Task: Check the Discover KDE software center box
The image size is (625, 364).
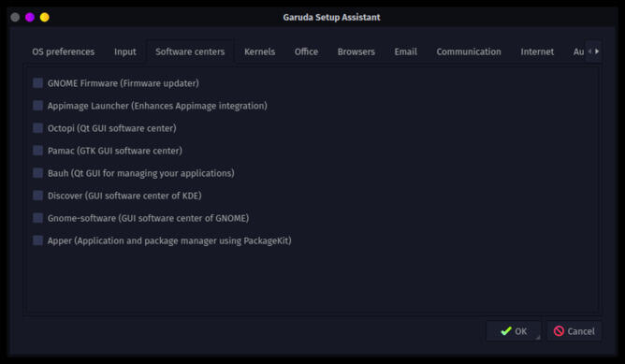Action: pos(37,196)
